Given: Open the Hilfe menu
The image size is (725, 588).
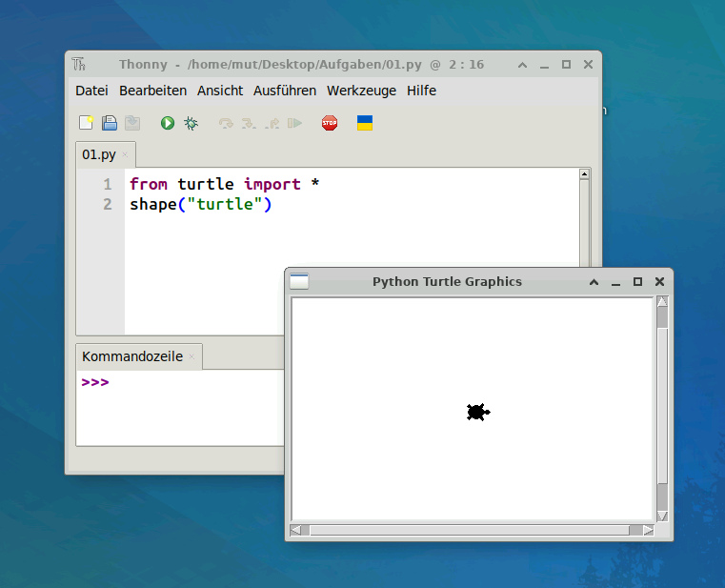Looking at the screenshot, I should coord(421,91).
